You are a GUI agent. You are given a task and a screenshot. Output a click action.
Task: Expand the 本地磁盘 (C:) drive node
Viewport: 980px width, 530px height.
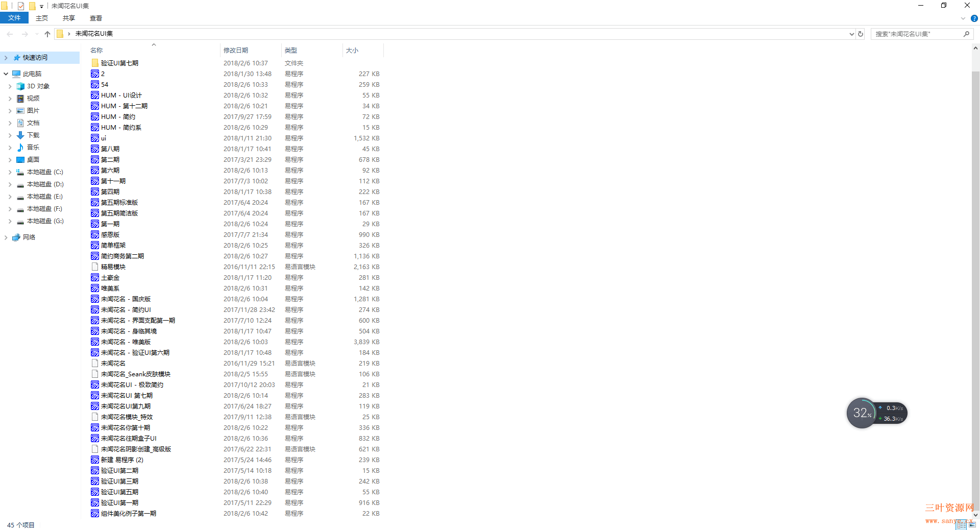(10, 172)
